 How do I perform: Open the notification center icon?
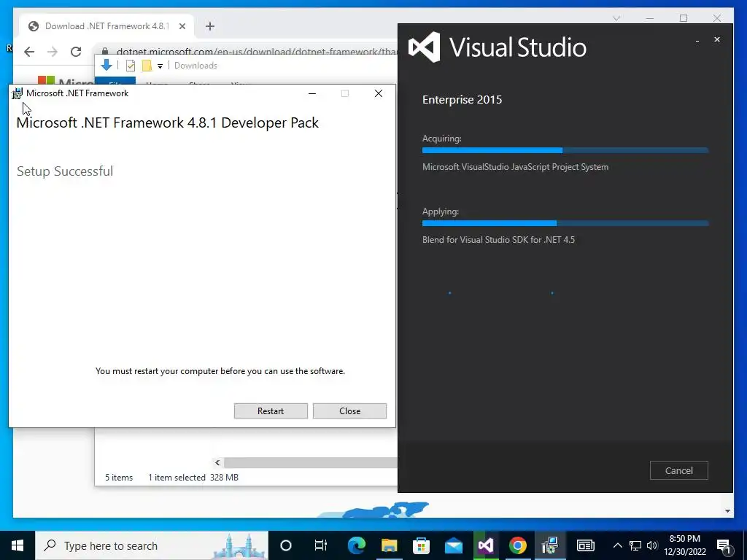724,546
